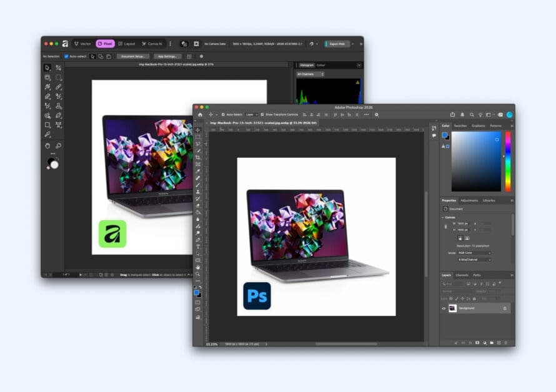Click the rainbow hue slider
The height and width of the screenshot is (392, 556).
pos(508,161)
